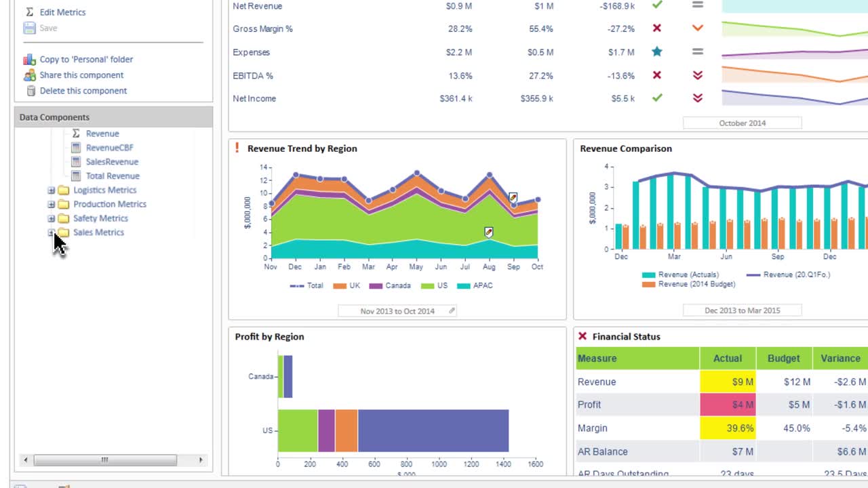
Task: Click the Actual column header
Action: [x=728, y=359]
